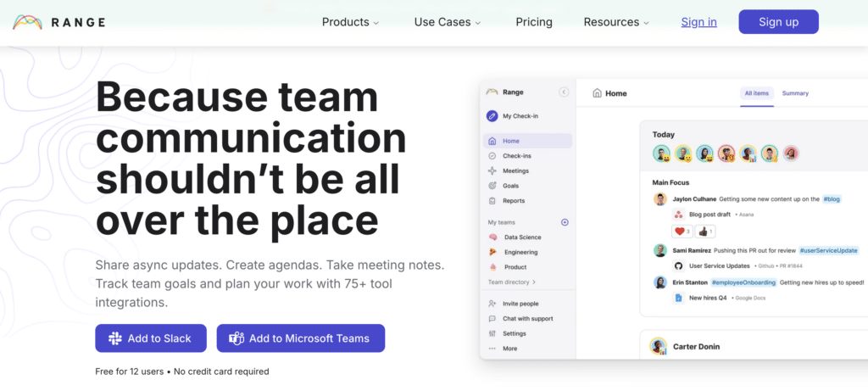Viewport: 868px width, 391px height.
Task: Click Erin Stanton's avatar
Action: (659, 282)
